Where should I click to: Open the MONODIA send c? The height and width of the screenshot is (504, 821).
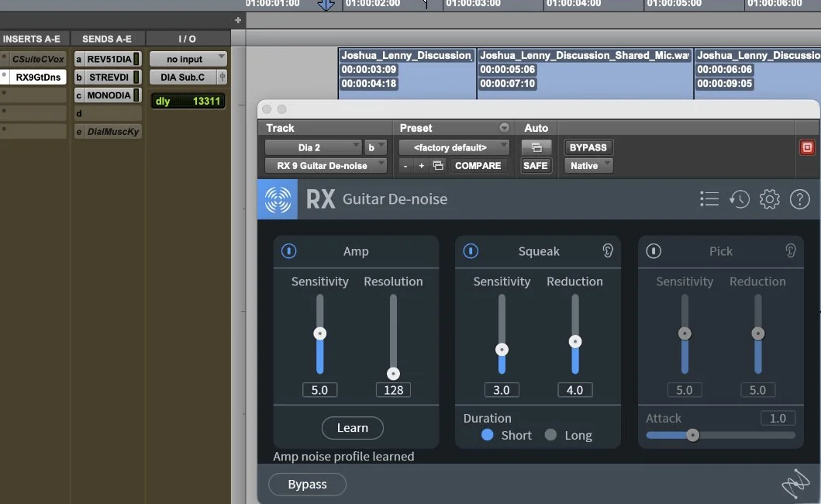pyautogui.click(x=109, y=95)
